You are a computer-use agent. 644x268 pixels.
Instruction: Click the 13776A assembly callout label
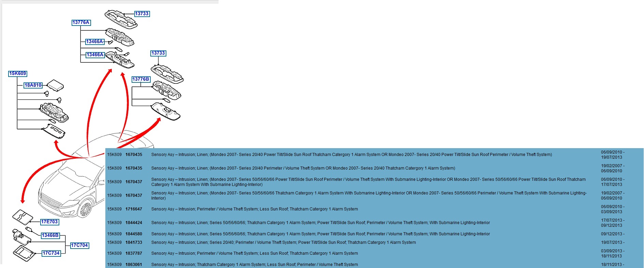[81, 22]
